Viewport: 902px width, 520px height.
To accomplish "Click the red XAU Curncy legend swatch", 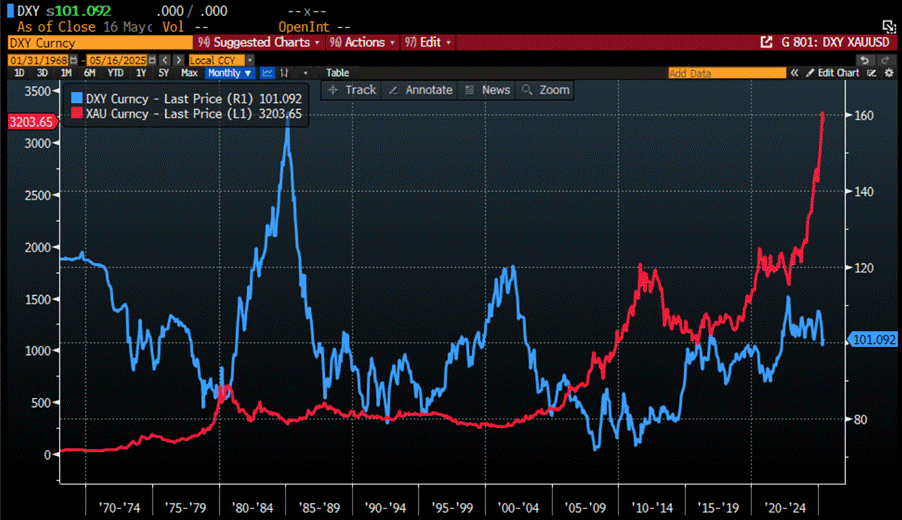I will [x=77, y=113].
